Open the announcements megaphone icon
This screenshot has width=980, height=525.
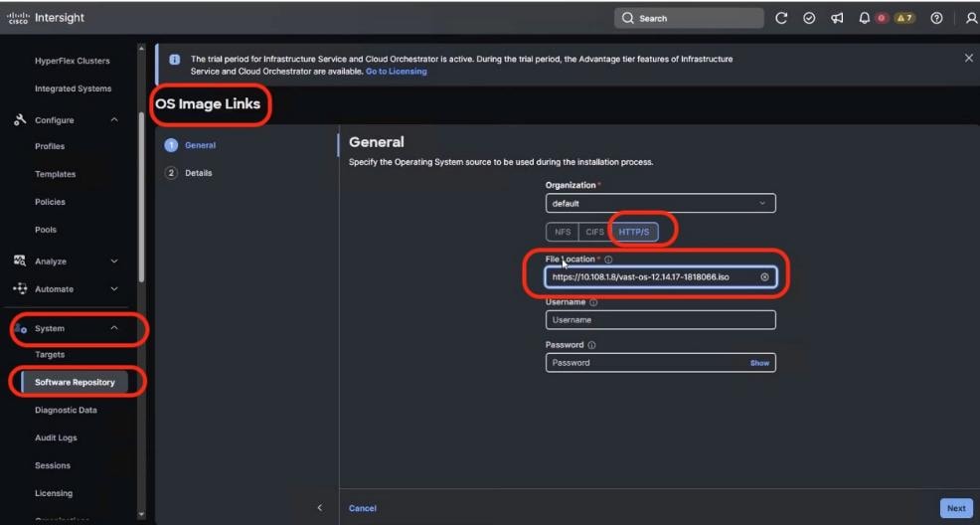click(x=837, y=18)
